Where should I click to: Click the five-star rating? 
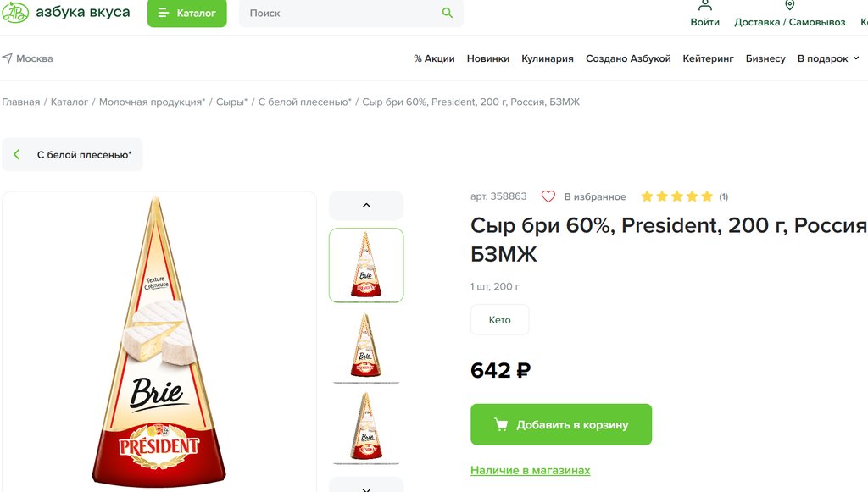point(676,196)
